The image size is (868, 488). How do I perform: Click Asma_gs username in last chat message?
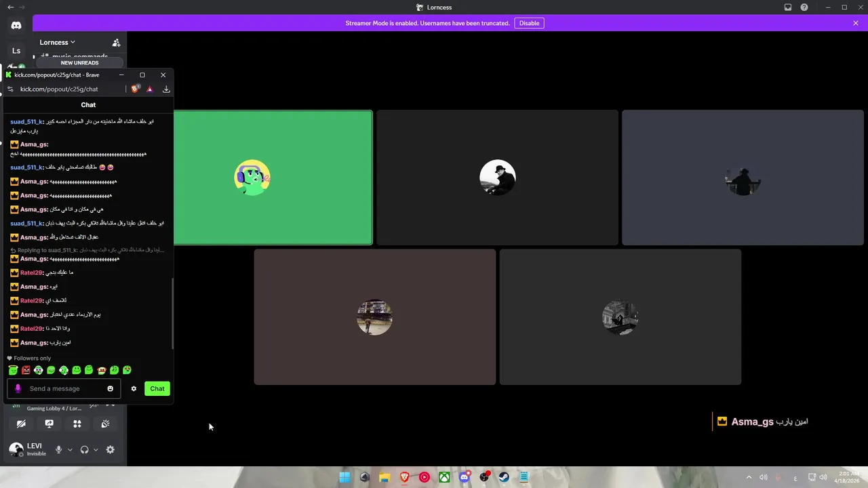(x=33, y=343)
